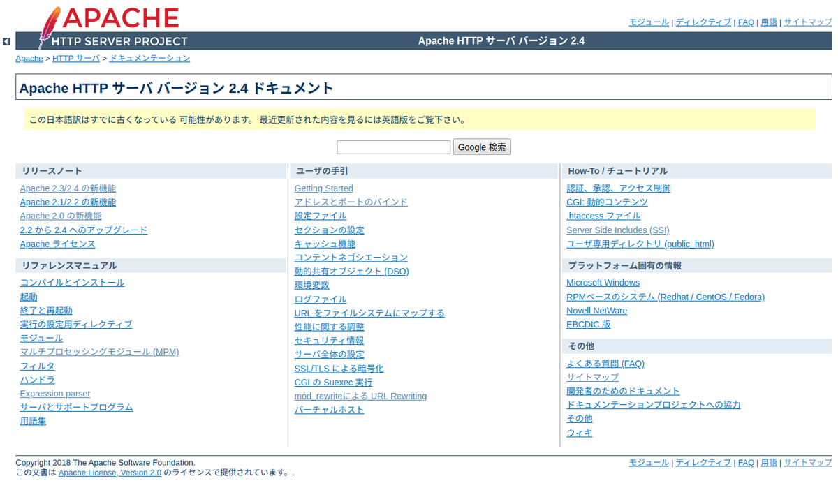Open RPMベースのシステム platform documentation
This screenshot has height=504, width=838.
[666, 296]
